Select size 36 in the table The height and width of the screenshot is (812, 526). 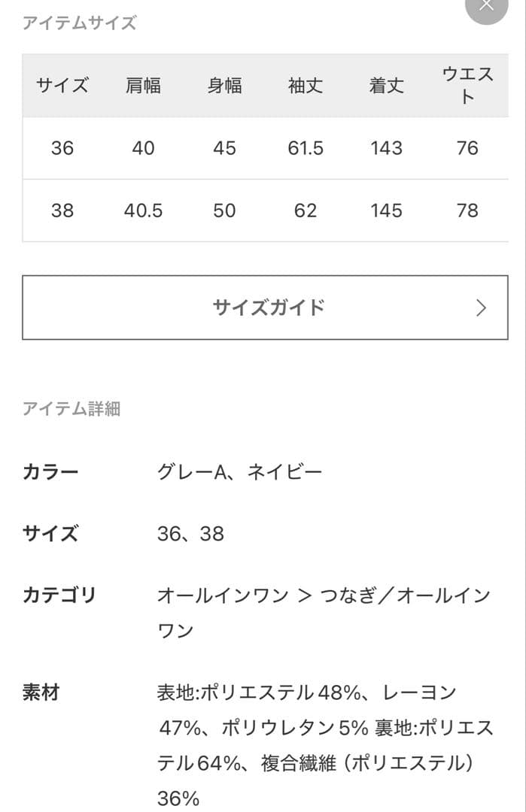pos(63,149)
